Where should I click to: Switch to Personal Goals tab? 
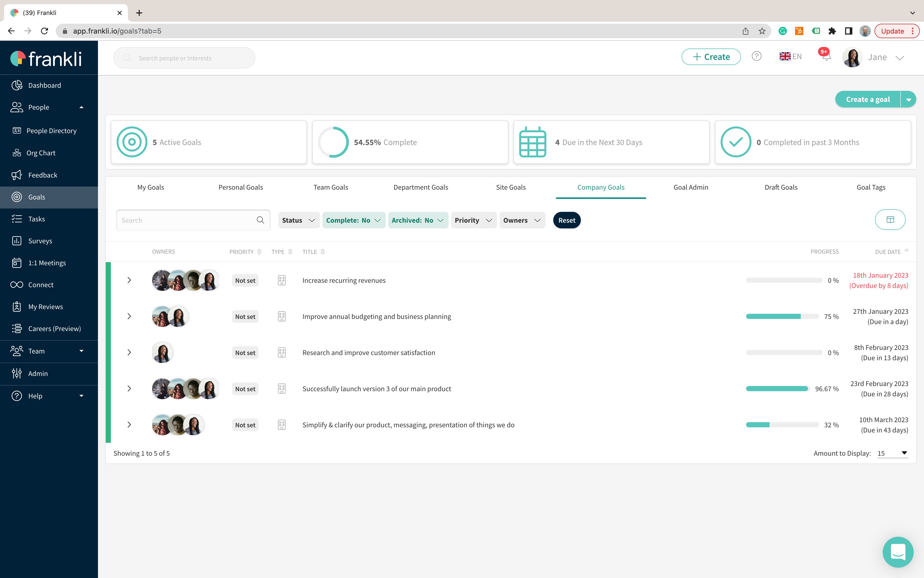241,187
